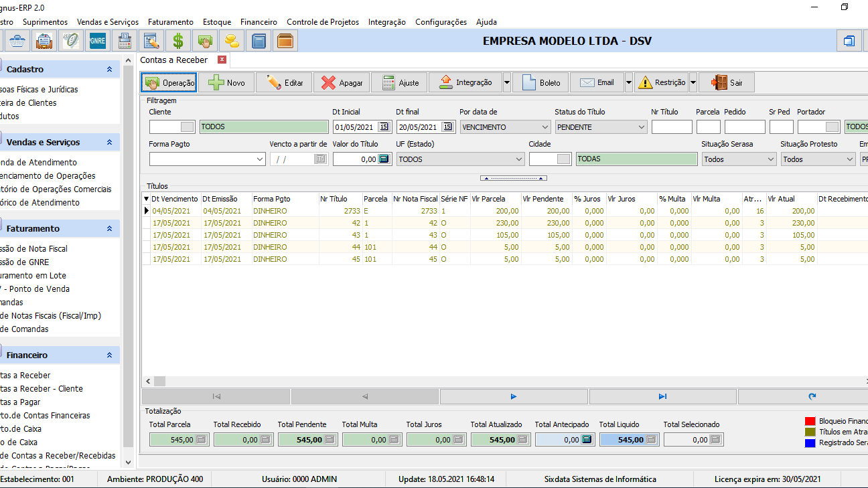Expand the Email dropdown arrow
This screenshot has width=868, height=488.
[x=629, y=83]
